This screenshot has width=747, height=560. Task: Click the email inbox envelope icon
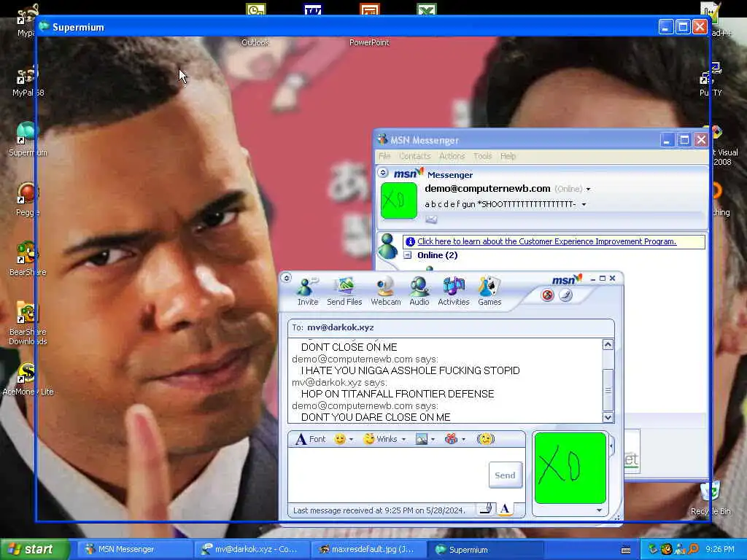pos(431,219)
